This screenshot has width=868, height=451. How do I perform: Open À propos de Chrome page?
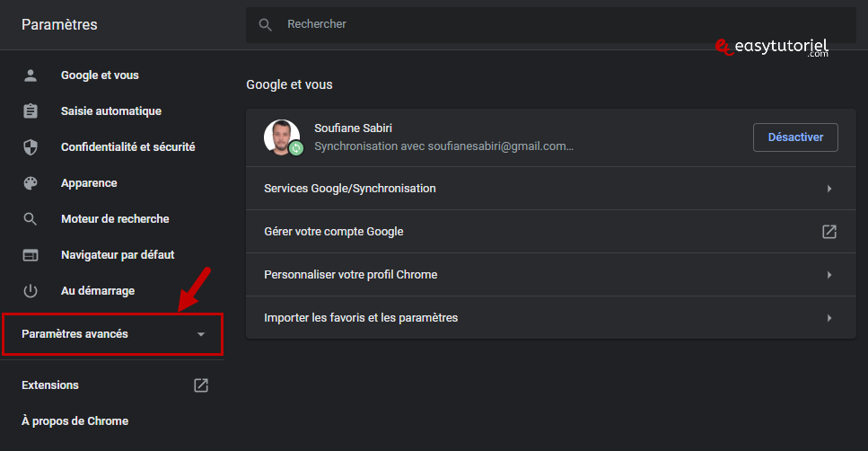click(x=75, y=421)
